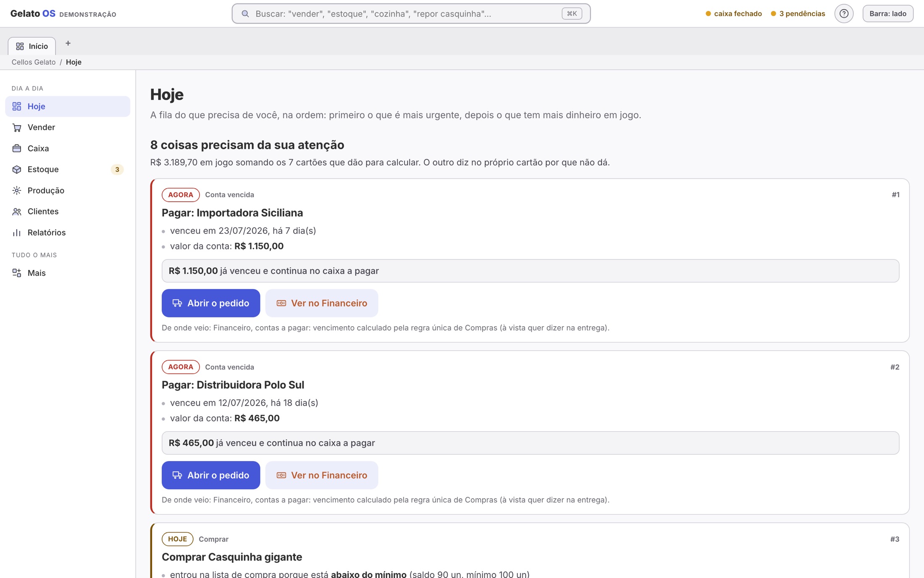Open a new tab with the plus button
This screenshot has height=578, width=924.
tap(68, 43)
